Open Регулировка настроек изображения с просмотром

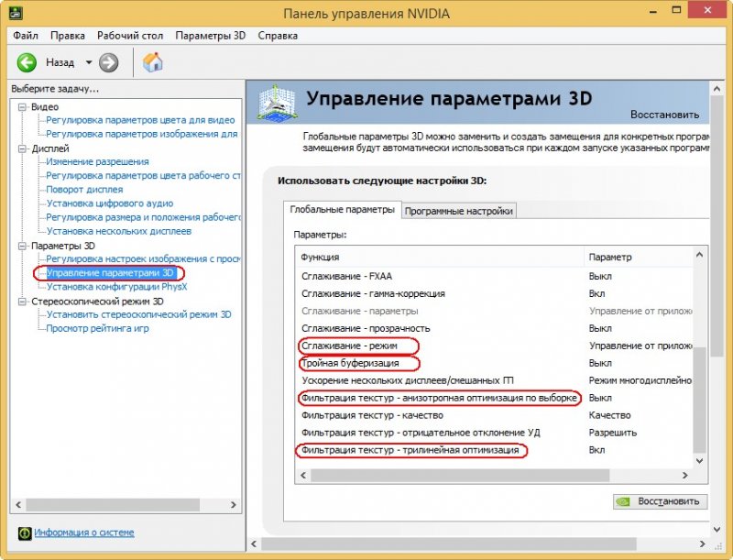coord(143,259)
